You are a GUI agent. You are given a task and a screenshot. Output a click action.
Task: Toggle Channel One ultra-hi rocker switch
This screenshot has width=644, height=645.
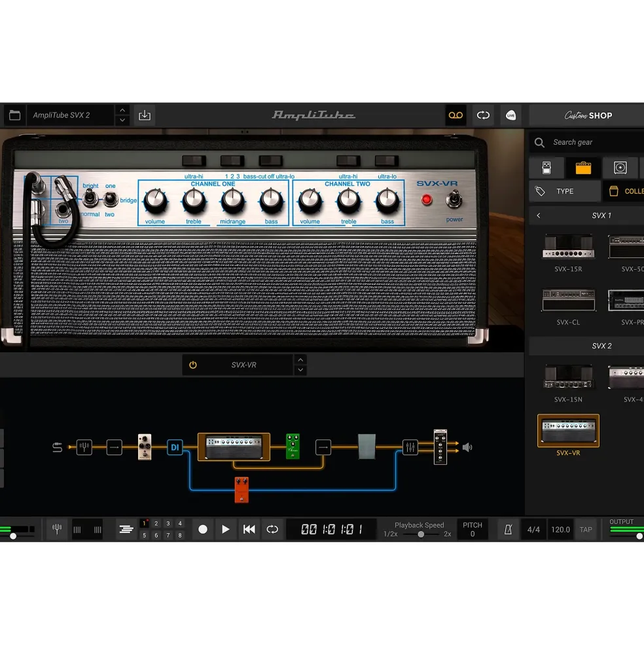194,161
